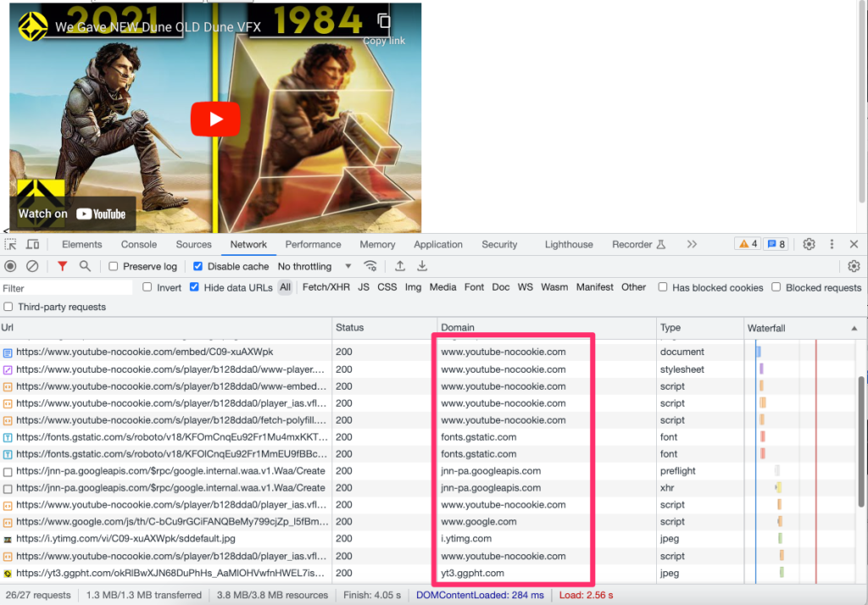Enable Third-party requests checkbox
The height and width of the screenshot is (605, 868).
(x=8, y=307)
